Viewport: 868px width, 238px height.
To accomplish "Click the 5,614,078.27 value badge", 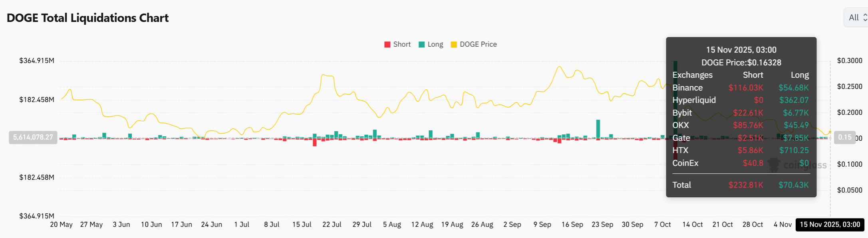I will (x=33, y=137).
